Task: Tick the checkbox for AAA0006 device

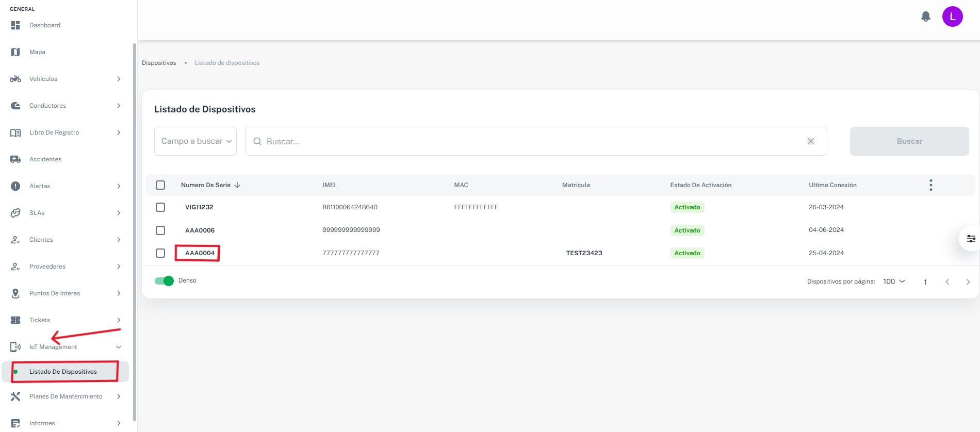Action: point(160,230)
